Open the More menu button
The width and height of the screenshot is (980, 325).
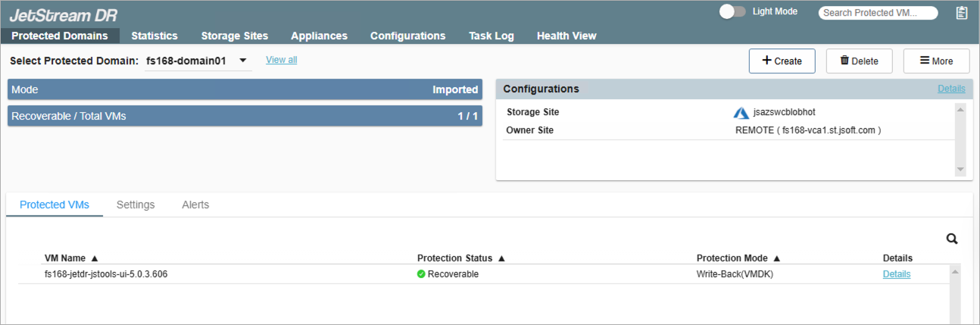936,61
